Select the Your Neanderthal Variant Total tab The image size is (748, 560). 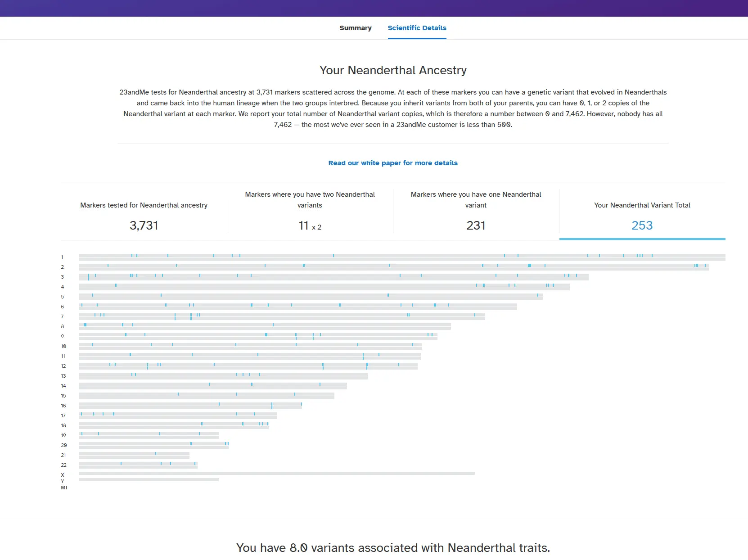point(642,214)
